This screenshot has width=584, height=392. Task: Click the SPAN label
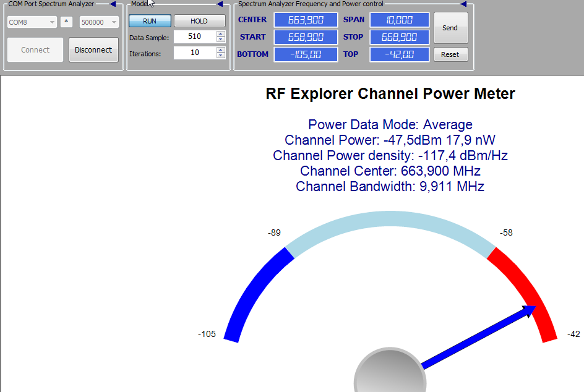[354, 20]
